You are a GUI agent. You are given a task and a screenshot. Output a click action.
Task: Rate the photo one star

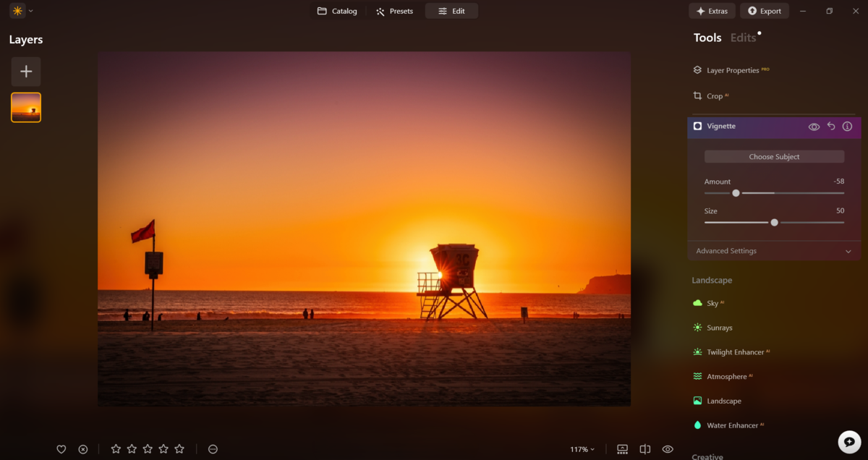click(116, 449)
